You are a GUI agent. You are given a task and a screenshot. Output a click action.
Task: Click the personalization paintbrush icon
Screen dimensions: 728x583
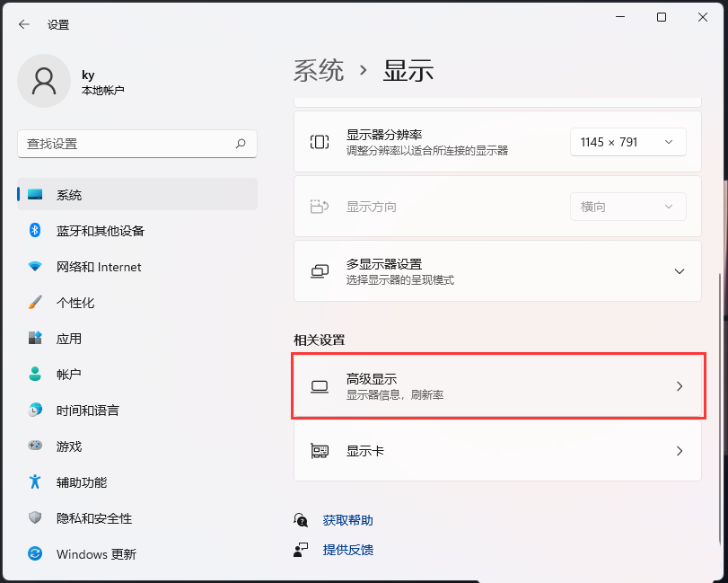point(35,303)
